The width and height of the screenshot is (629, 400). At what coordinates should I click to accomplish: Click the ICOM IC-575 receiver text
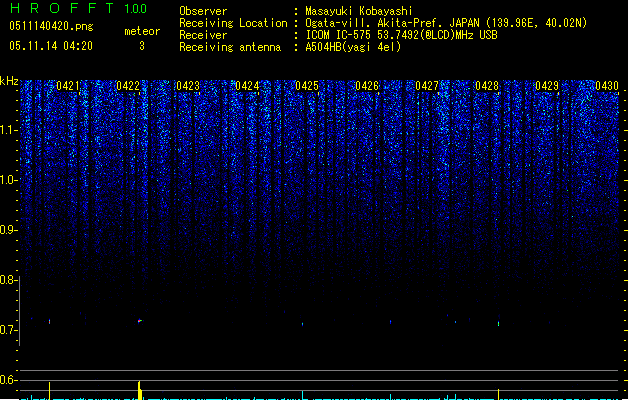[401, 35]
